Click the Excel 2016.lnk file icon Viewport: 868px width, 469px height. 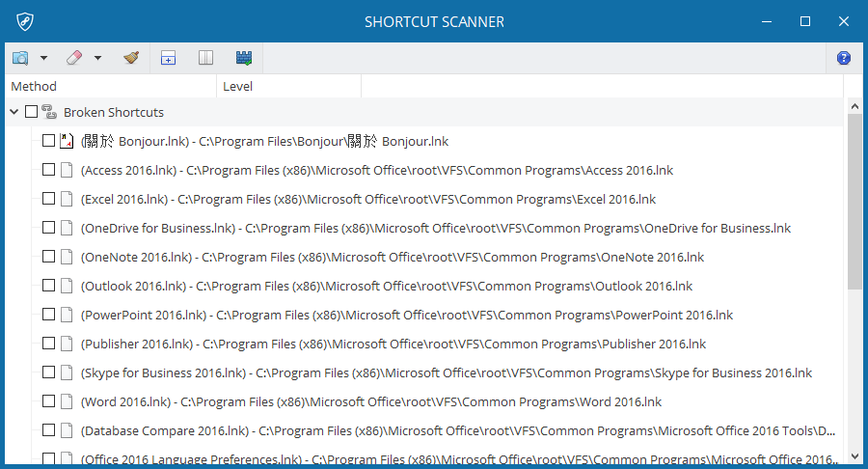pos(67,198)
